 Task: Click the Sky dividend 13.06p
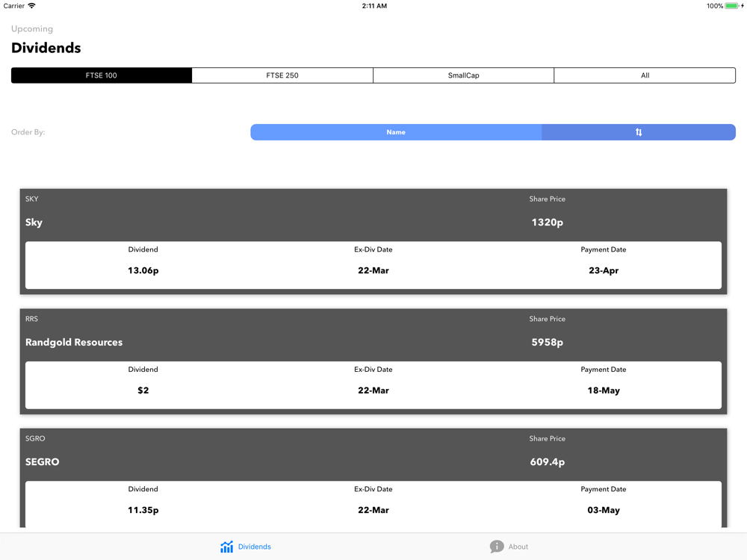(x=143, y=270)
